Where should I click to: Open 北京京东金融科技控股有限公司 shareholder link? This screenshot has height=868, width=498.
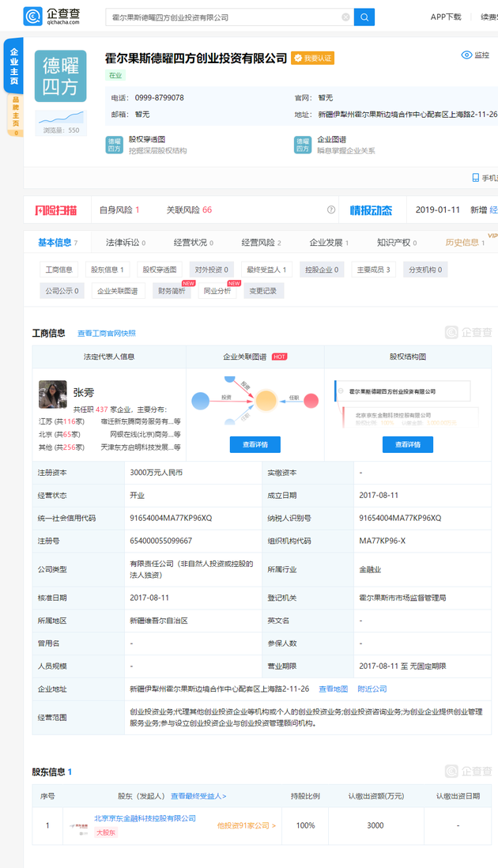(145, 818)
